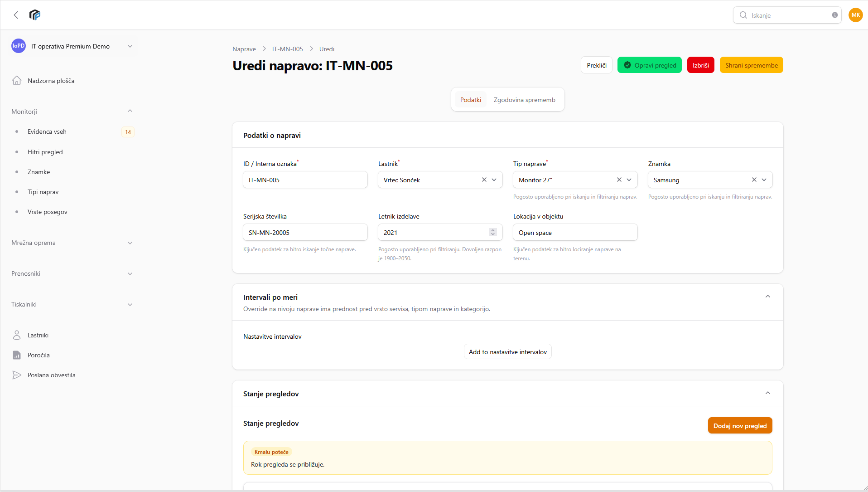
Task: Click Shrani spremembe button
Action: tap(751, 65)
